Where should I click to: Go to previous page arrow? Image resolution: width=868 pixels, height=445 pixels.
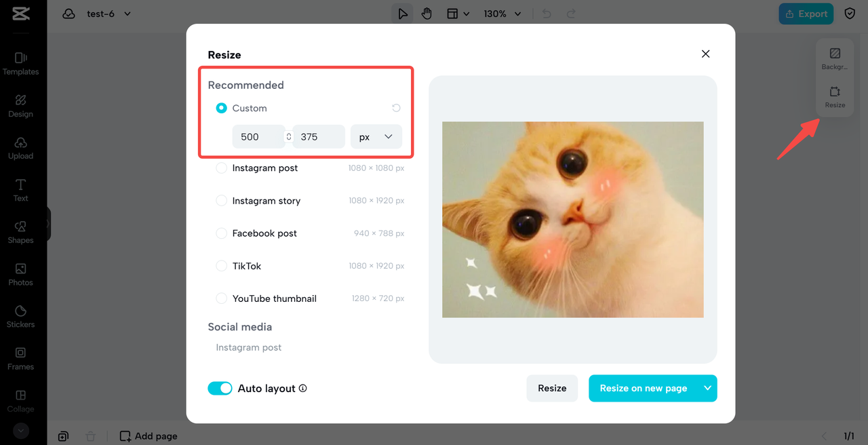click(825, 436)
